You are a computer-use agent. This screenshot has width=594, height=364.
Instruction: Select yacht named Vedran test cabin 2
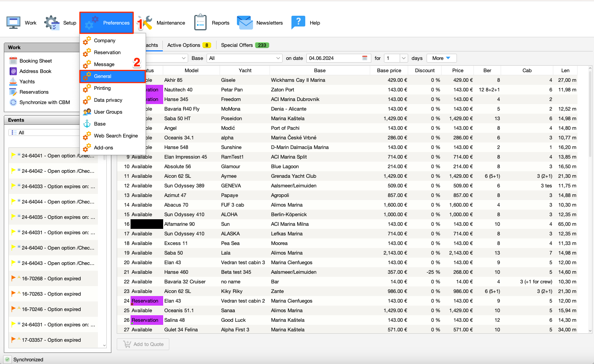245,301
